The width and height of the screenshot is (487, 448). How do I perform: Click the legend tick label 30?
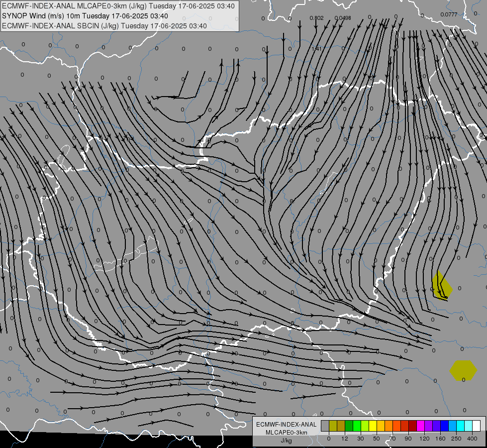click(361, 439)
